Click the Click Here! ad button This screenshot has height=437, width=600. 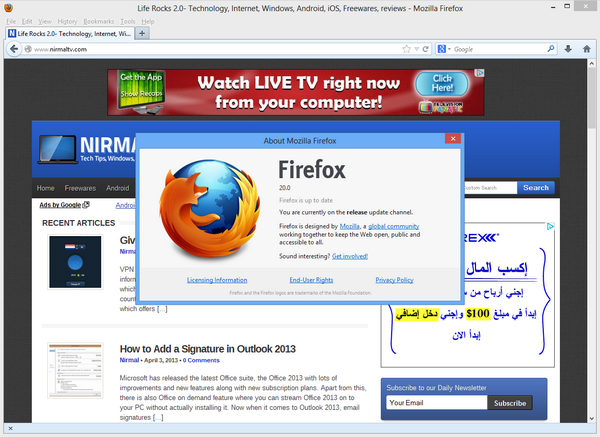(442, 83)
